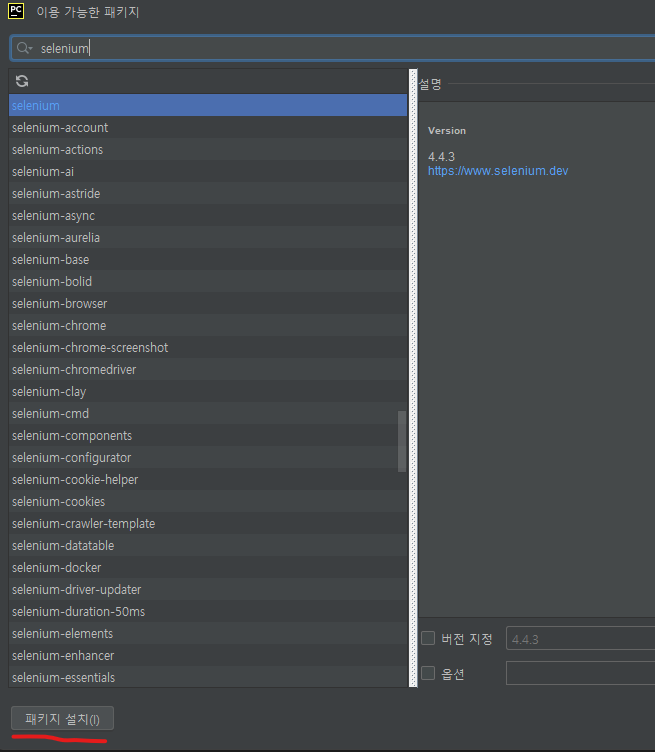Select selenium-account in the list
The image size is (655, 752).
208,128
